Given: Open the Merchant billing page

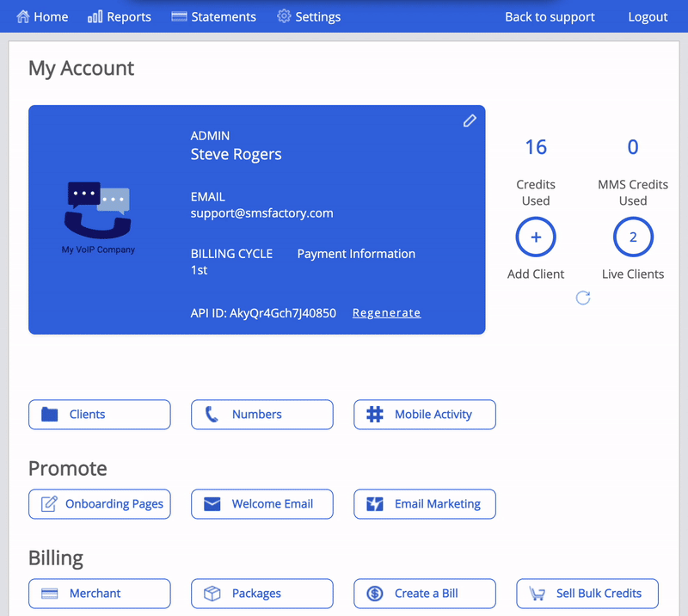Looking at the screenshot, I should [100, 594].
